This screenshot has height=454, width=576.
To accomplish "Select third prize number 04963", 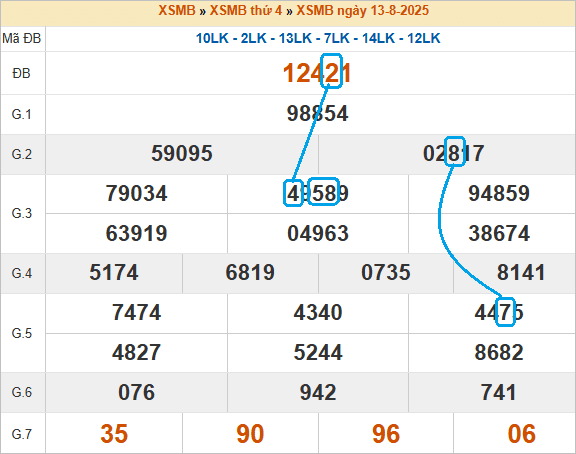I will click(x=318, y=233).
